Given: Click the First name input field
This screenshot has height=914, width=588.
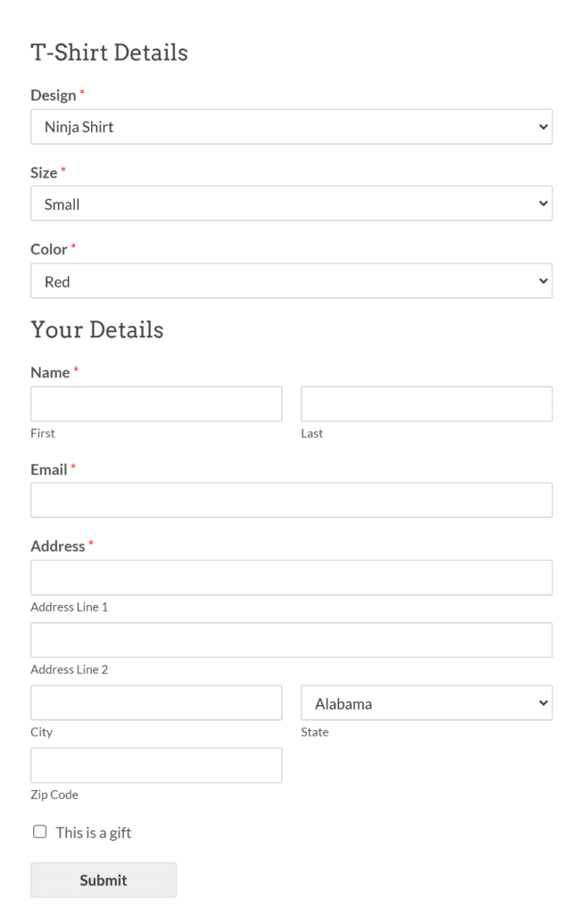Looking at the screenshot, I should 155,403.
